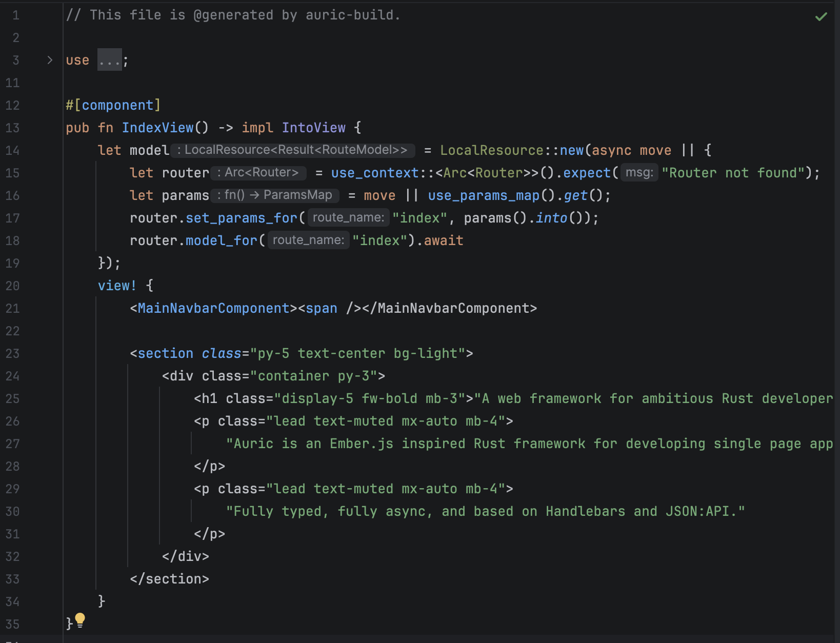The image size is (840, 643).
Task: Click the opening MainNavbarComponent tag
Action: [x=214, y=308]
